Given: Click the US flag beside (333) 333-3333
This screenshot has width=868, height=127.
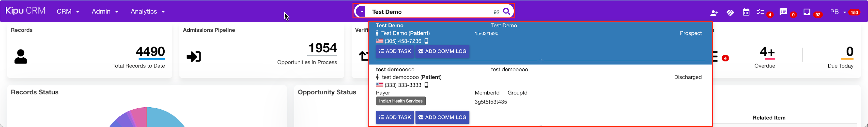Looking at the screenshot, I should coord(380,85).
